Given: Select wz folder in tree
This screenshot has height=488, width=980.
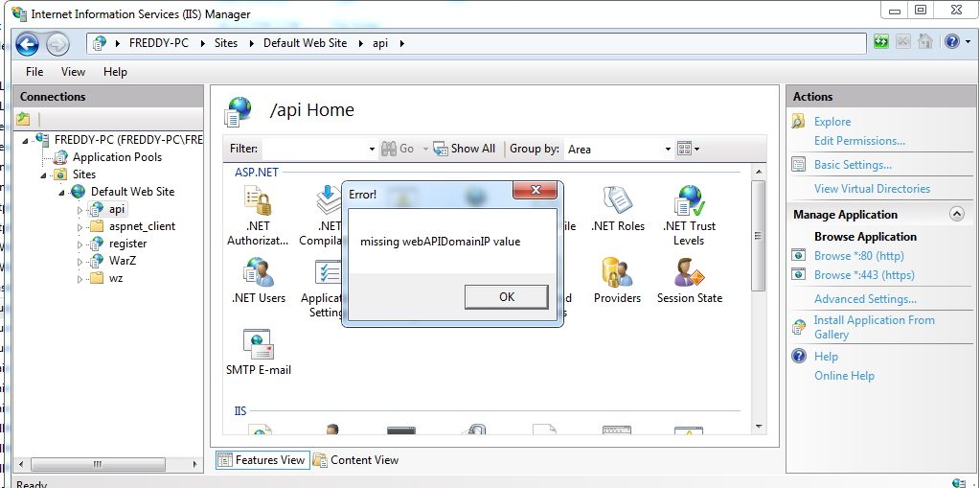Looking at the screenshot, I should (x=116, y=278).
